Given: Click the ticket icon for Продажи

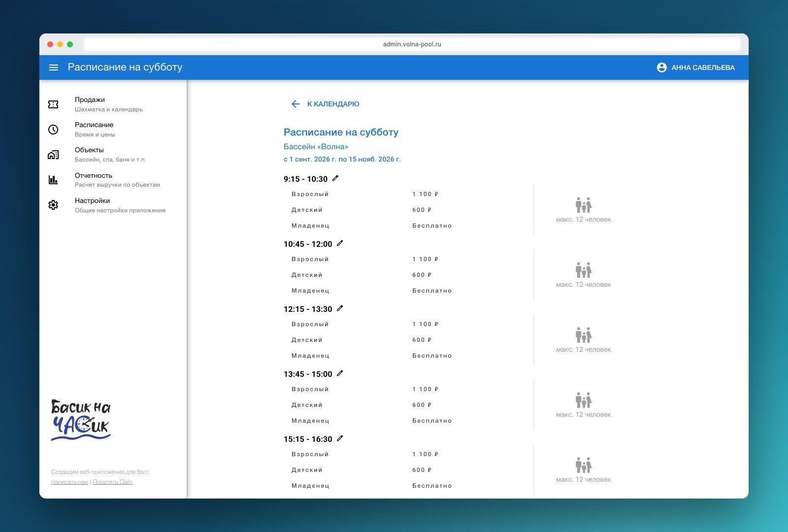Looking at the screenshot, I should (53, 104).
